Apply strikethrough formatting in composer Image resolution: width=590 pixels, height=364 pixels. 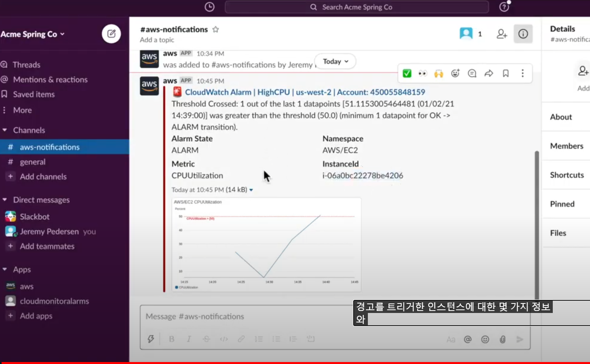tap(206, 339)
